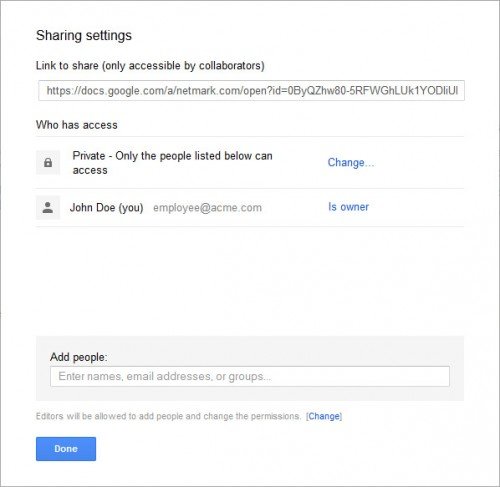This screenshot has width=500, height=487.
Task: Click the 'Private - Only the people listed' text
Action: 172,156
